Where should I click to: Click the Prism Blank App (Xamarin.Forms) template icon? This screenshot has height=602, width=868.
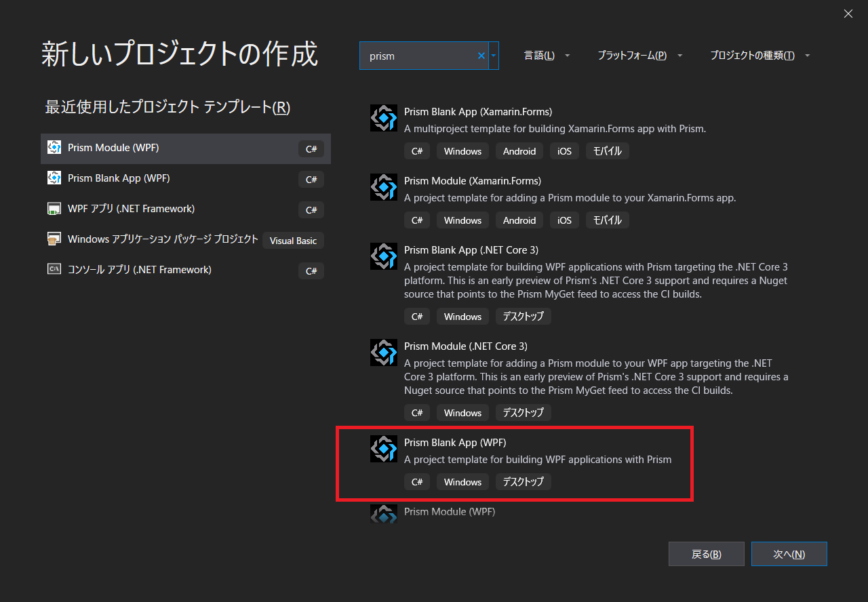[384, 118]
